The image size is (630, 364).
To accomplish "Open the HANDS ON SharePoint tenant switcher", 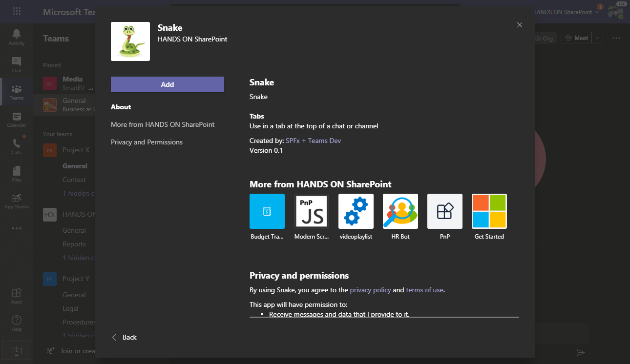I will pos(567,12).
